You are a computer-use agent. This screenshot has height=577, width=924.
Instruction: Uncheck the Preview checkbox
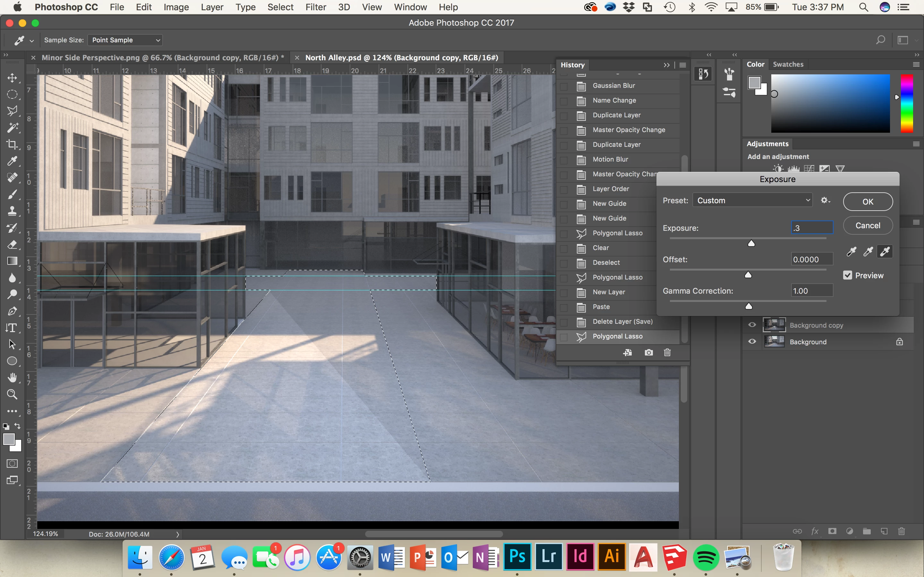(x=847, y=275)
